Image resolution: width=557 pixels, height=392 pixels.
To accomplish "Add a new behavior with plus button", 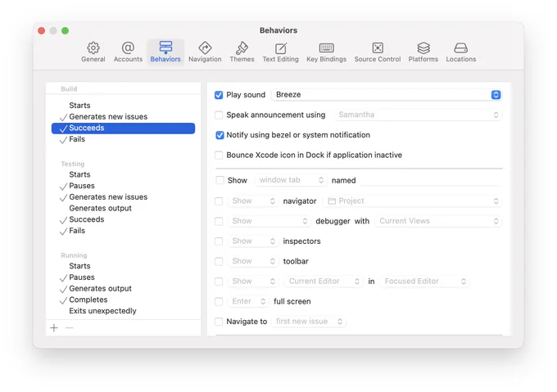I will [54, 328].
